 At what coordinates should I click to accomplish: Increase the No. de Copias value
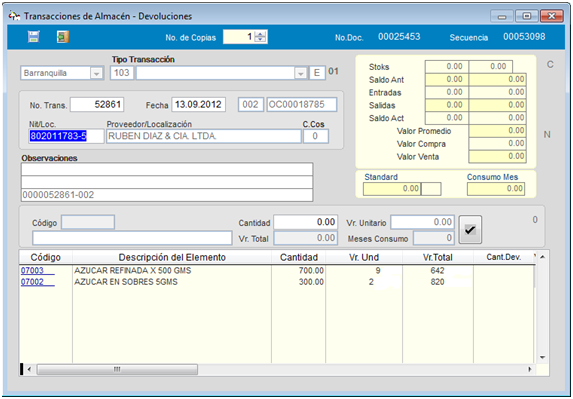point(260,34)
